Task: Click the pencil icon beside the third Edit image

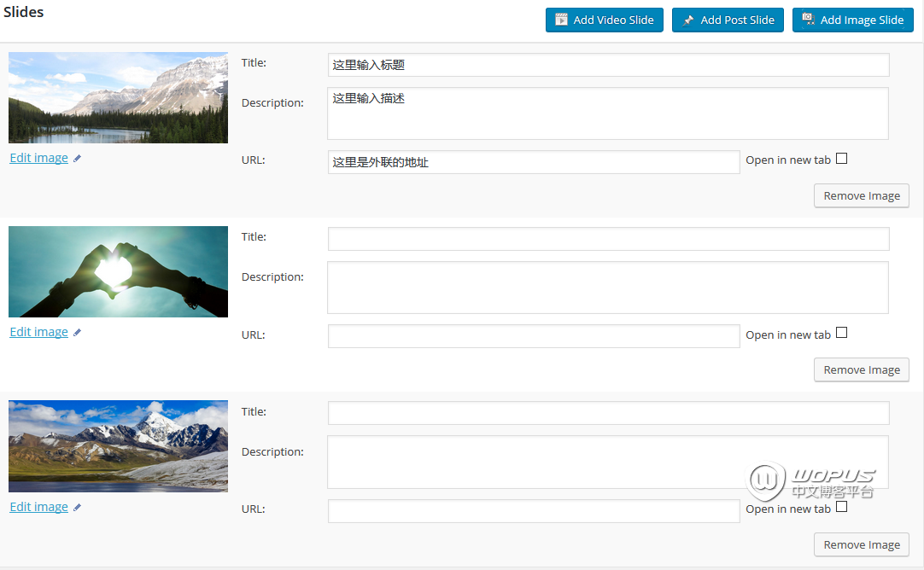Action: 77,508
